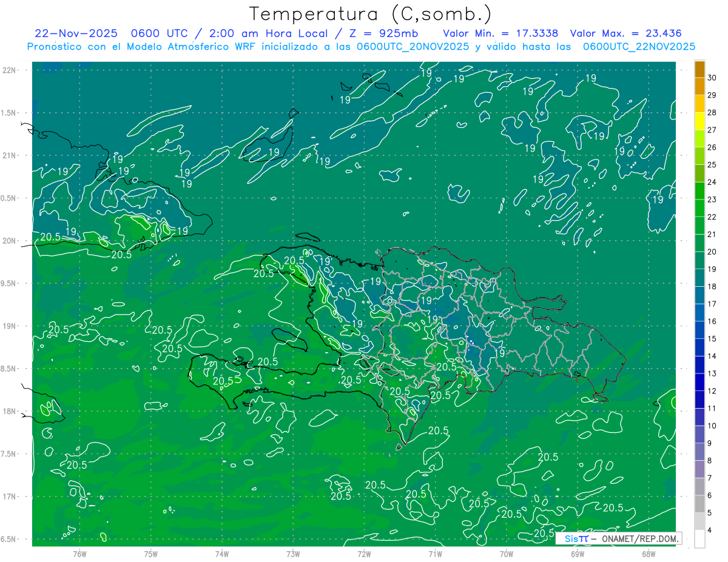Click the '0.5N' latitude axis label

[x=8, y=198]
